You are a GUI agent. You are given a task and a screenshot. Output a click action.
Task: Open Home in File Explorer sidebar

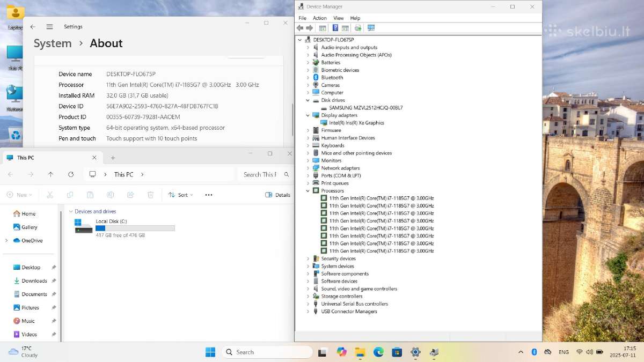point(24,213)
